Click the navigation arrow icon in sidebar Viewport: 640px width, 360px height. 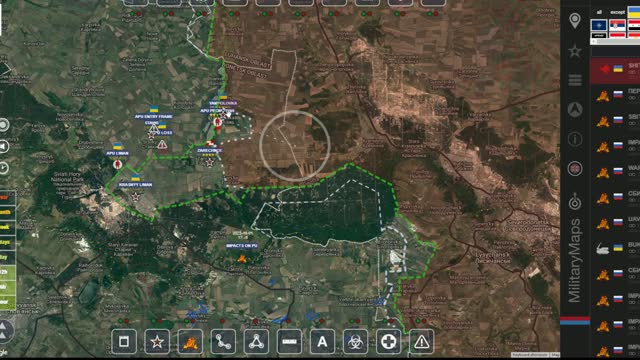575,109
